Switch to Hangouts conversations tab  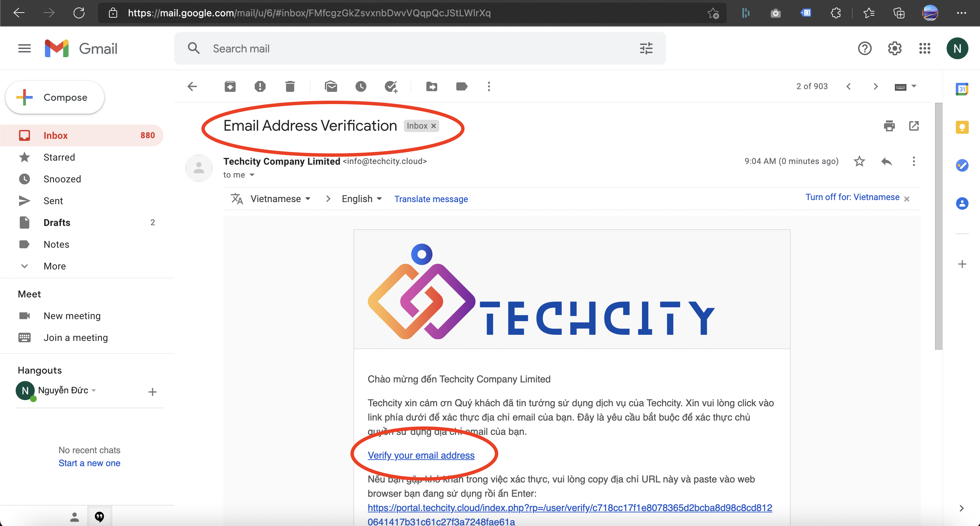coord(99,516)
